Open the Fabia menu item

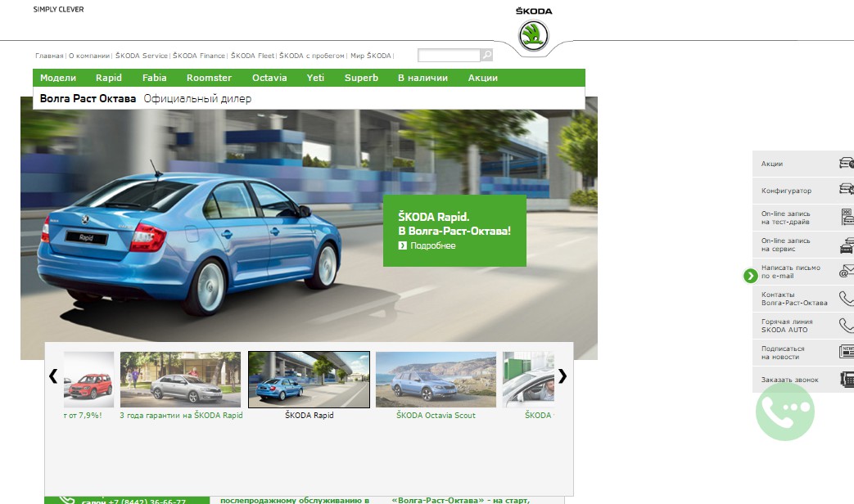155,78
